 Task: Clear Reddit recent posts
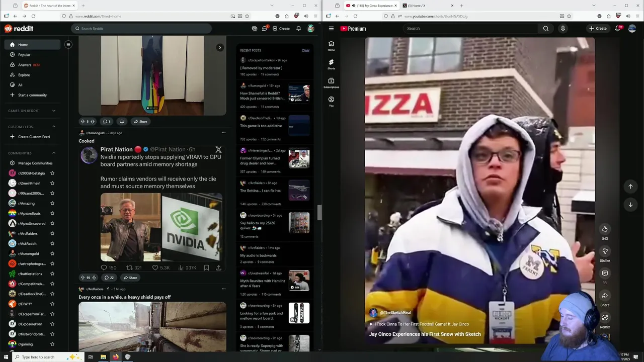pyautogui.click(x=305, y=50)
